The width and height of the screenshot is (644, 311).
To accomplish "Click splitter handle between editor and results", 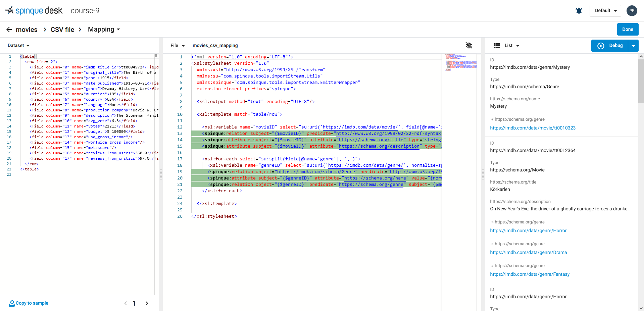I will (483, 174).
